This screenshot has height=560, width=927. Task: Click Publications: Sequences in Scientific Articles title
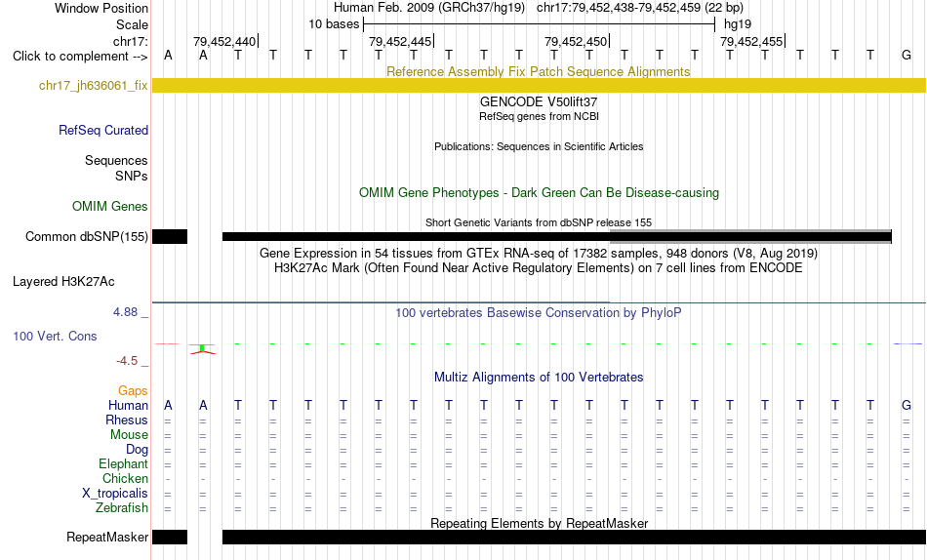pos(539,146)
